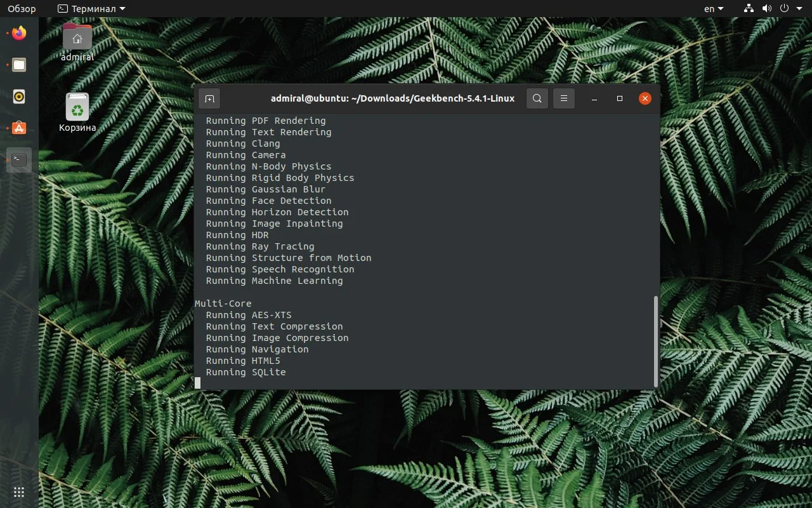Click the 'Multi-Core' heading line
This screenshot has width=812, height=508.
223,304
